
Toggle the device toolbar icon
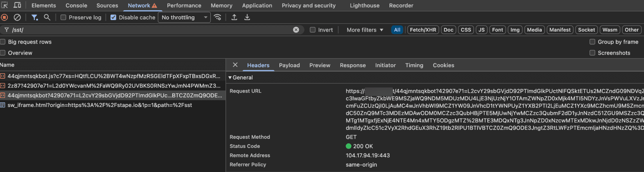pos(17,5)
